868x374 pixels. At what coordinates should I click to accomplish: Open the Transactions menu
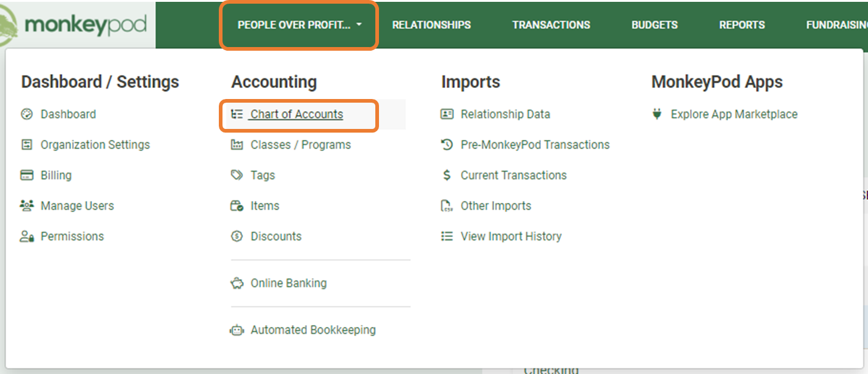coord(551,25)
